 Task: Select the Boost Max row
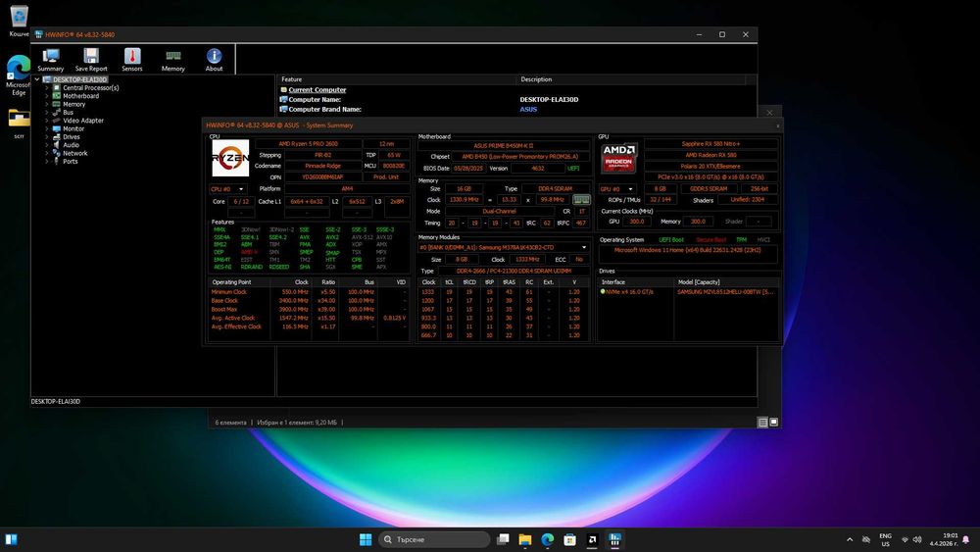[x=308, y=310]
